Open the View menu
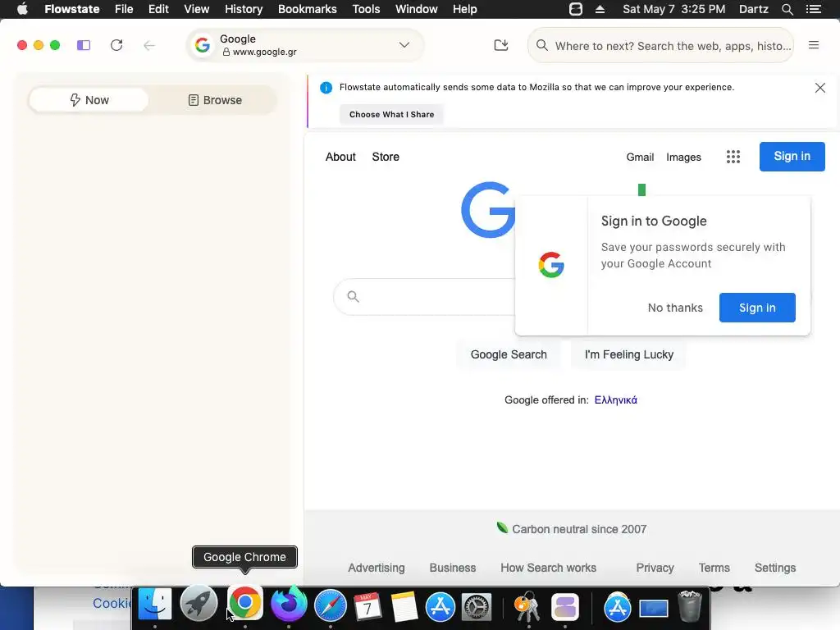The image size is (840, 630). tap(197, 9)
